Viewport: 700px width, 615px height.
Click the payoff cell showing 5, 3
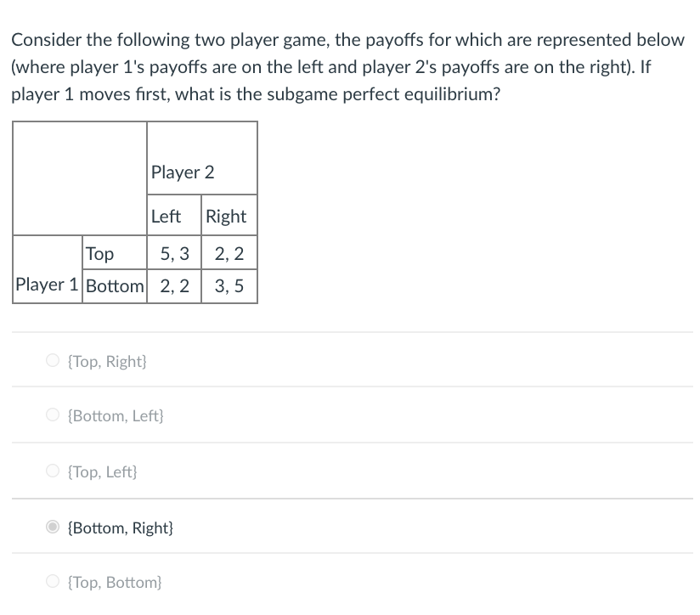coord(172,253)
